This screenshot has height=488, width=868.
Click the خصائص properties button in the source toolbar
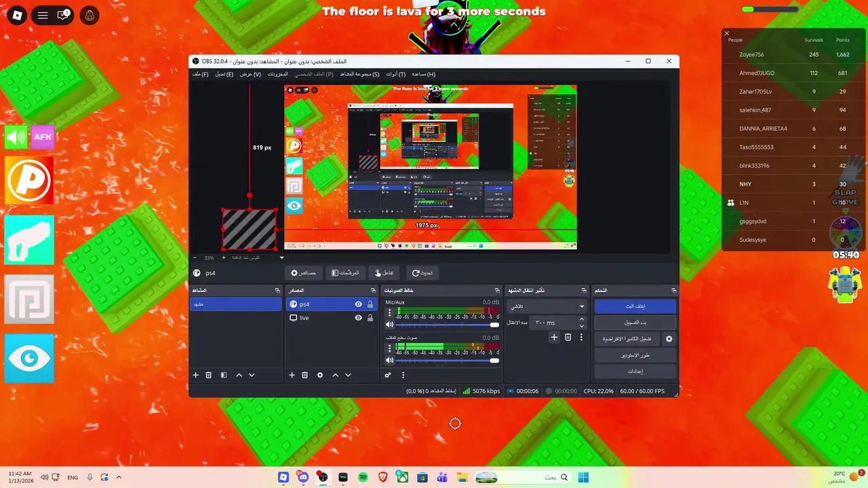coord(304,272)
